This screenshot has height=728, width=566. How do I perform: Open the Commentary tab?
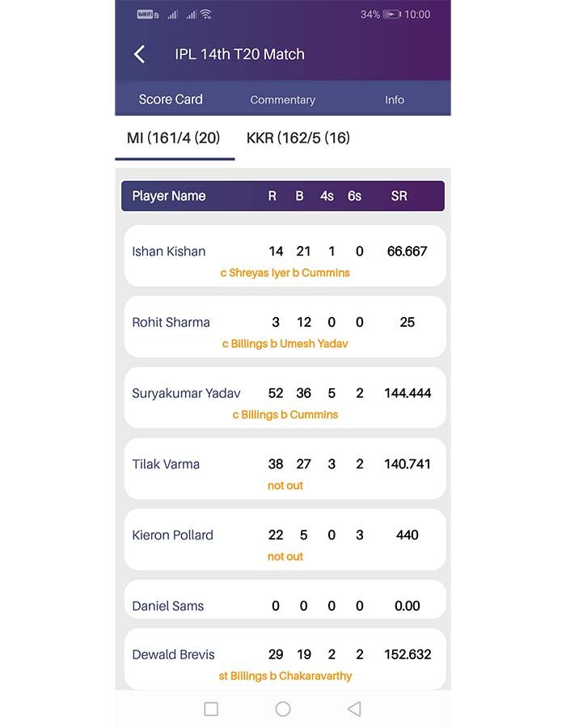click(x=282, y=99)
